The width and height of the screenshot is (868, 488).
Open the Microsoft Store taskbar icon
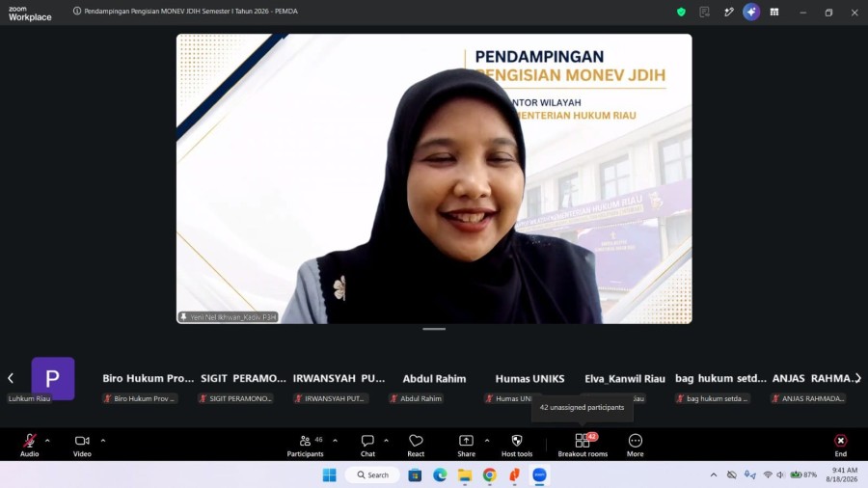[x=415, y=474]
